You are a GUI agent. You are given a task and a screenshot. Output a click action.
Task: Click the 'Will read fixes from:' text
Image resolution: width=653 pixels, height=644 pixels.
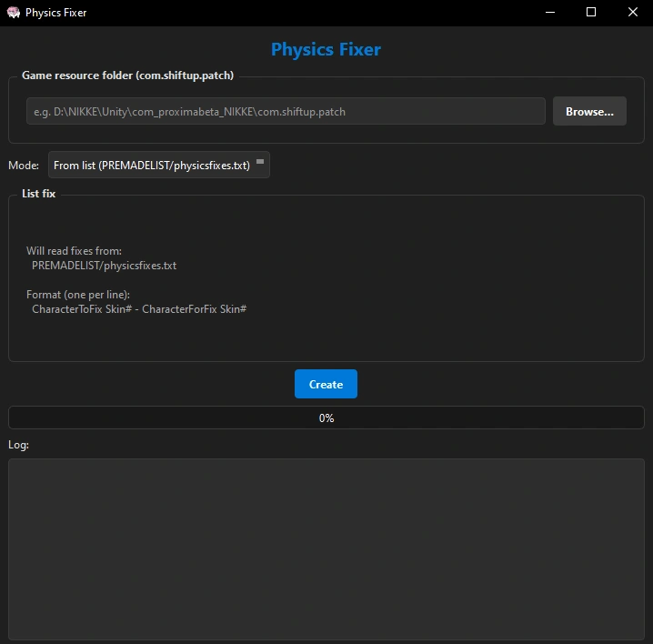click(75, 251)
